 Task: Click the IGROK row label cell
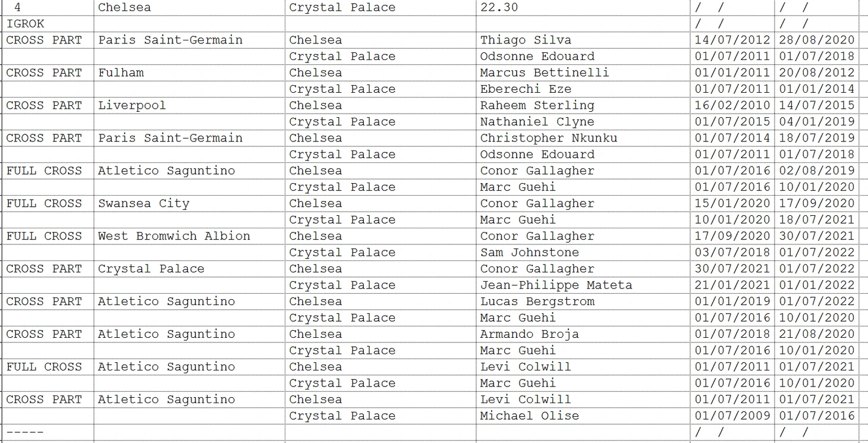48,24
